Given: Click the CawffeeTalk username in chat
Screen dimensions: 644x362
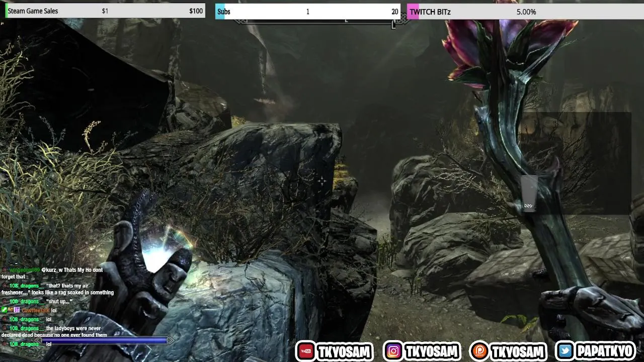Looking at the screenshot, I should [x=36, y=311].
